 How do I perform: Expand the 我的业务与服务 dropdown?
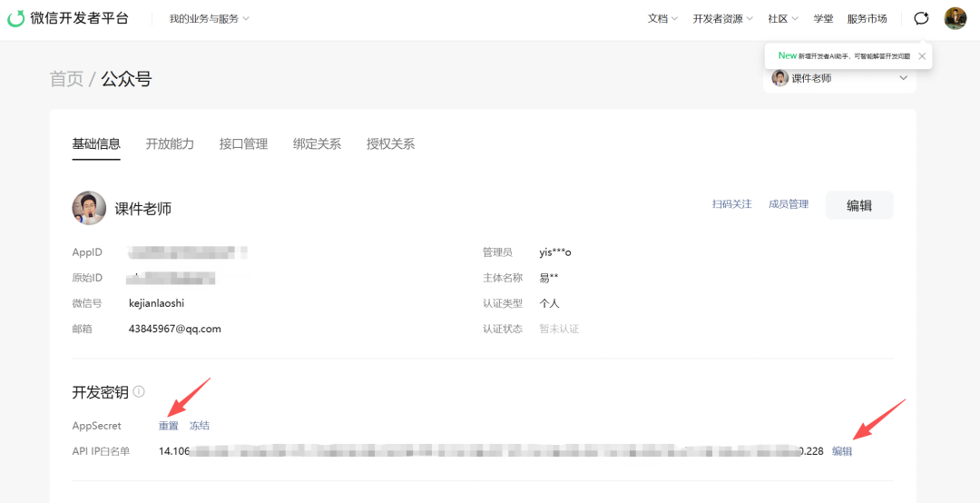210,19
